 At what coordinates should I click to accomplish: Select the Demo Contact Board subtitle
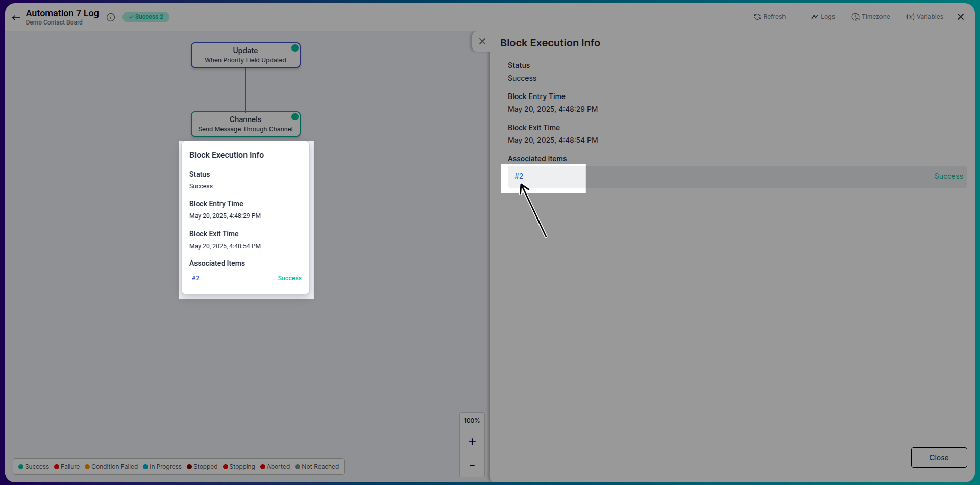tap(54, 22)
